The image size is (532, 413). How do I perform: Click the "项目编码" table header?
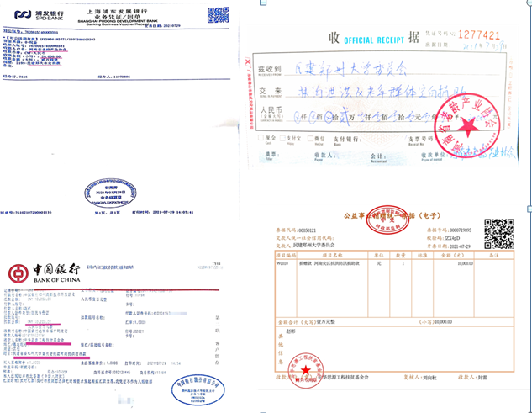[286, 255]
